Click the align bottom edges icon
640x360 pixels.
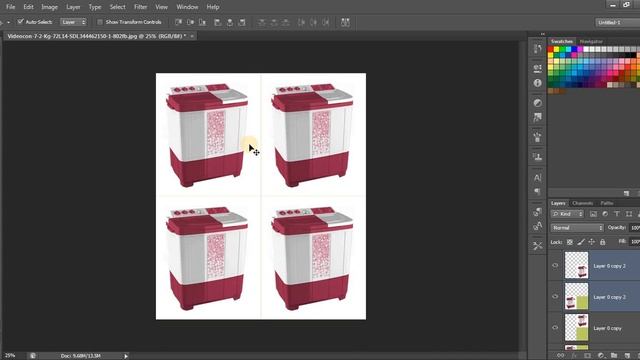coord(202,22)
